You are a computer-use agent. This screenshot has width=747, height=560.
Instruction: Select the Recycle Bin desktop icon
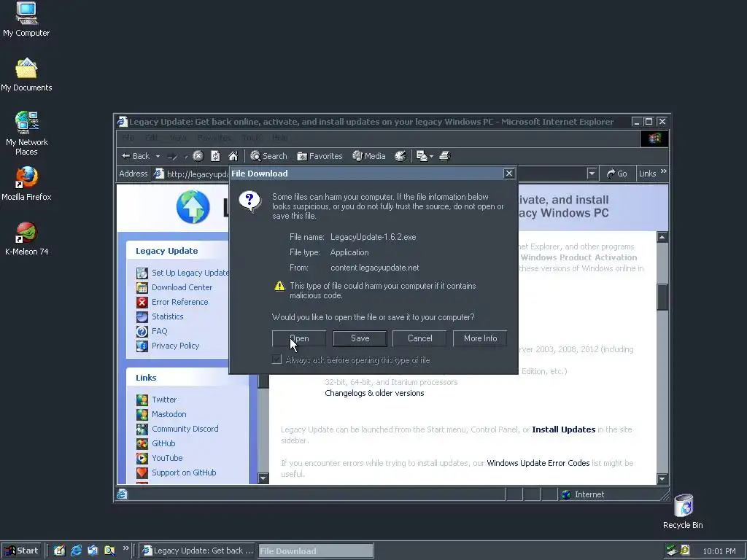683,512
